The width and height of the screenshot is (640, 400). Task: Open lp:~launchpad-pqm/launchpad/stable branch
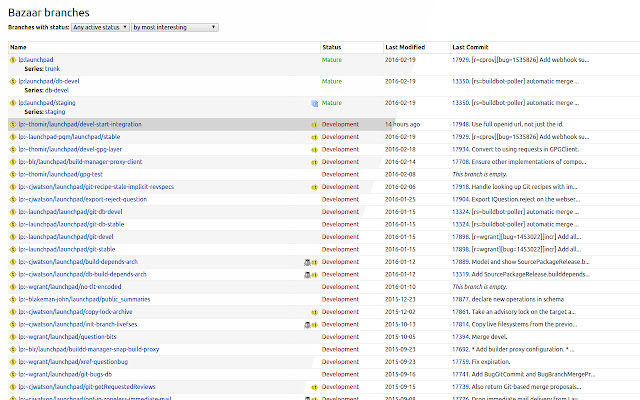tap(69, 137)
